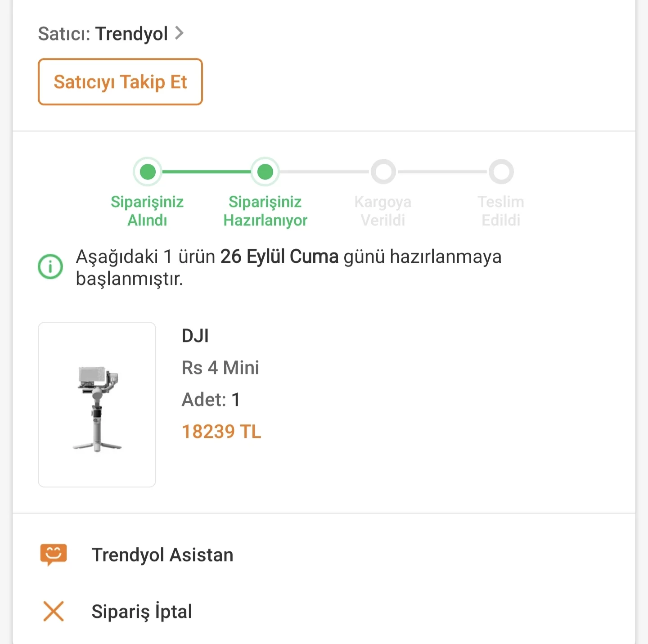Open the Trendyol Asistan menu item
Image resolution: width=648 pixels, height=644 pixels.
(x=162, y=555)
